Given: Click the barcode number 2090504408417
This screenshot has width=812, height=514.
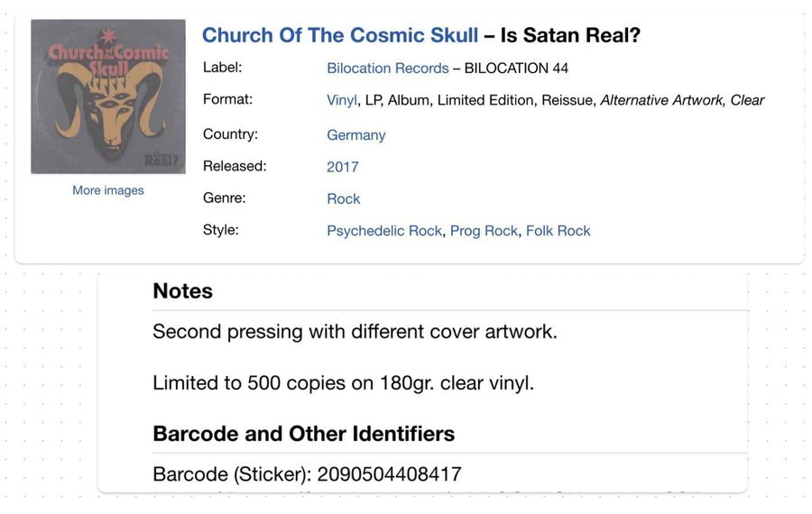Looking at the screenshot, I should 389,474.
